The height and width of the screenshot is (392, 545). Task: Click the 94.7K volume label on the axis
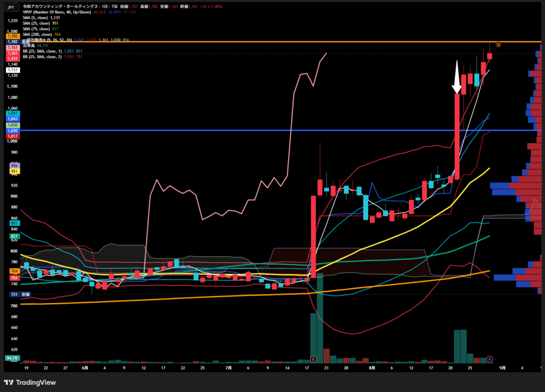(12, 358)
